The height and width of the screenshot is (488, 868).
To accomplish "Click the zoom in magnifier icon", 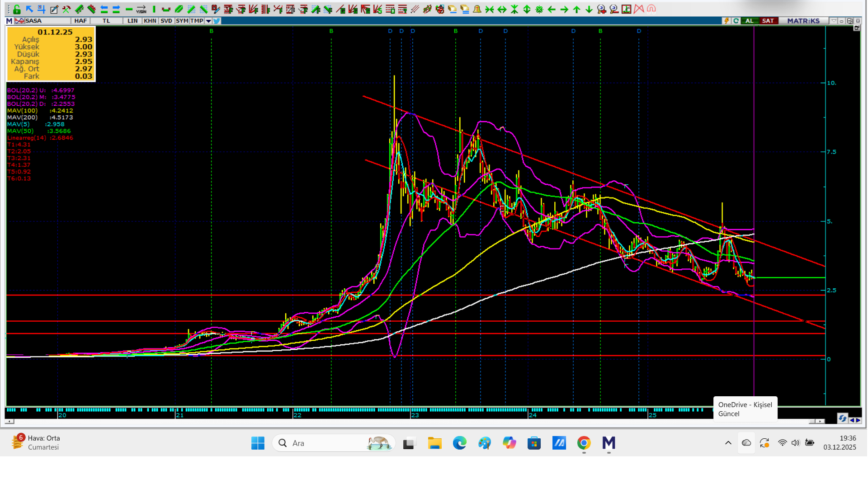I will tap(601, 9).
